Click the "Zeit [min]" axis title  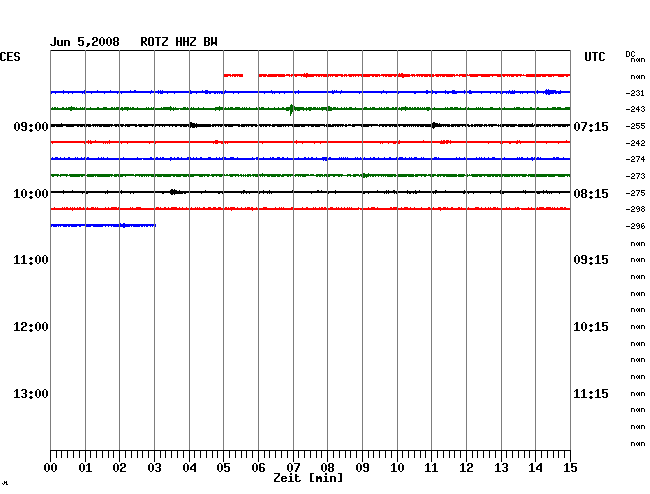point(308,478)
